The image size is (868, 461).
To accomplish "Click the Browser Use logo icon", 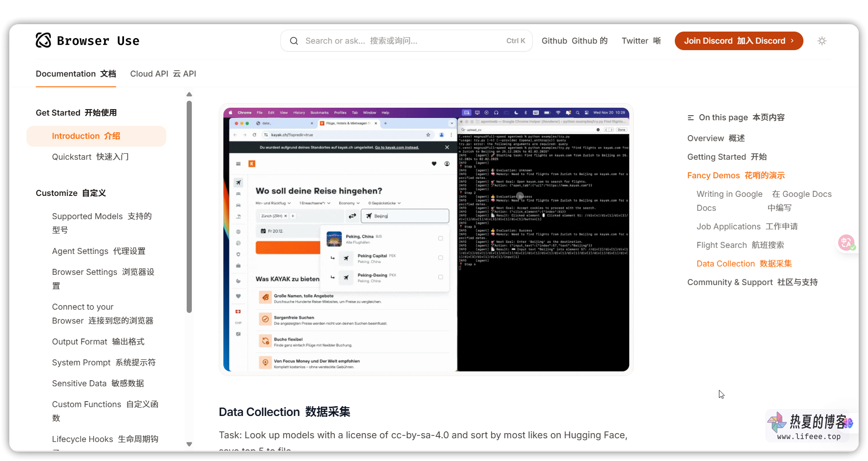I will (x=44, y=40).
